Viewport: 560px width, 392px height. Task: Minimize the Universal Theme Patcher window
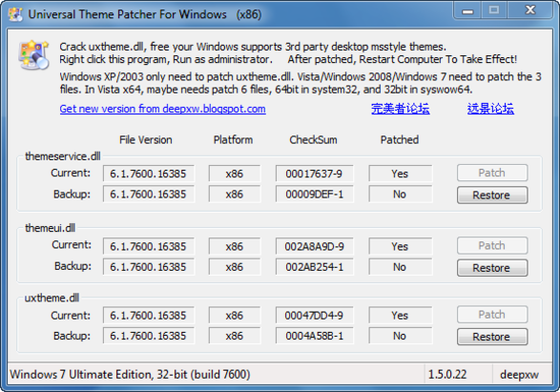pyautogui.click(x=467, y=11)
